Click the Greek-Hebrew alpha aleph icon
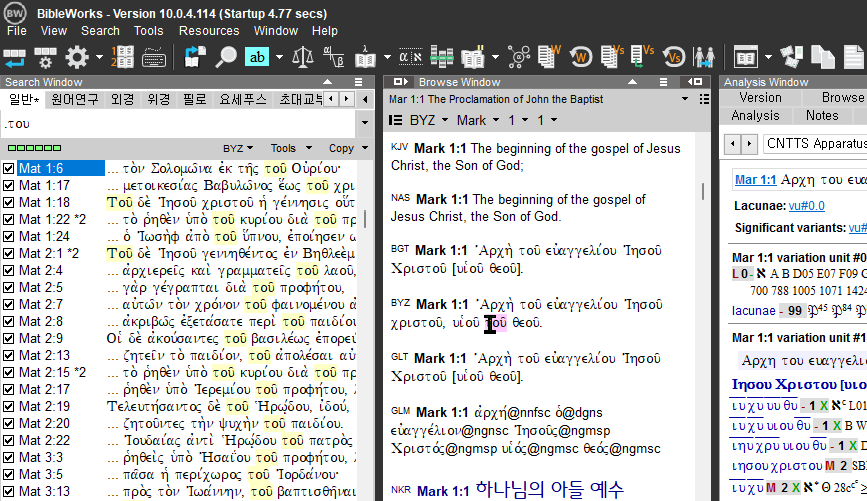The image size is (867, 501). click(x=411, y=57)
